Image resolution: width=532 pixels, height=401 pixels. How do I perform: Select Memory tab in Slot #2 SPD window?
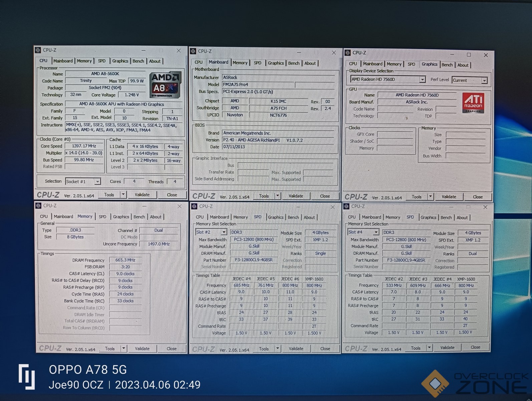point(240,217)
